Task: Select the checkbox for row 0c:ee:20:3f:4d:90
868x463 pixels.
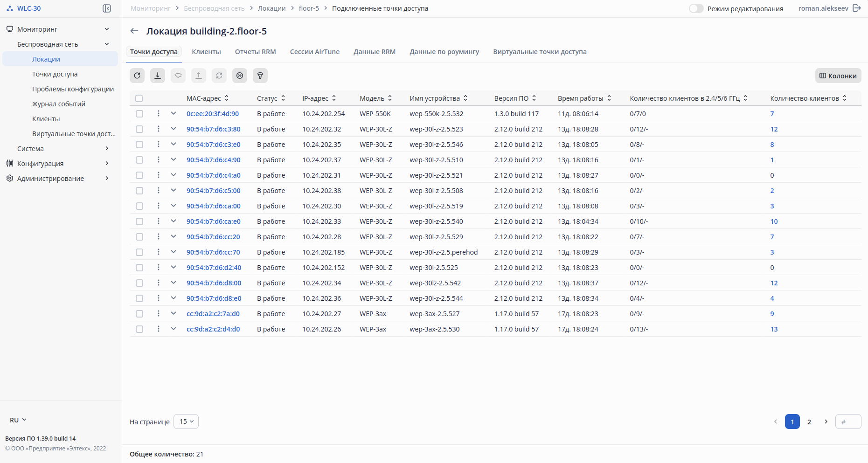Action: 139,114
